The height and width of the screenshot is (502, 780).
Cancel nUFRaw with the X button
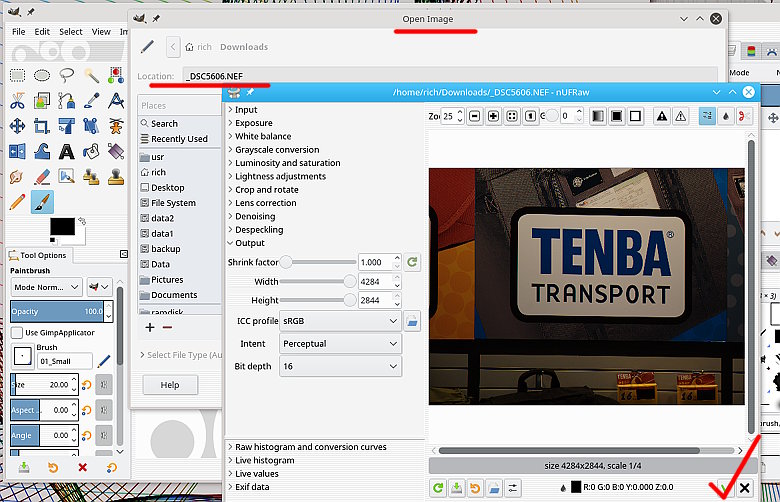(x=745, y=488)
